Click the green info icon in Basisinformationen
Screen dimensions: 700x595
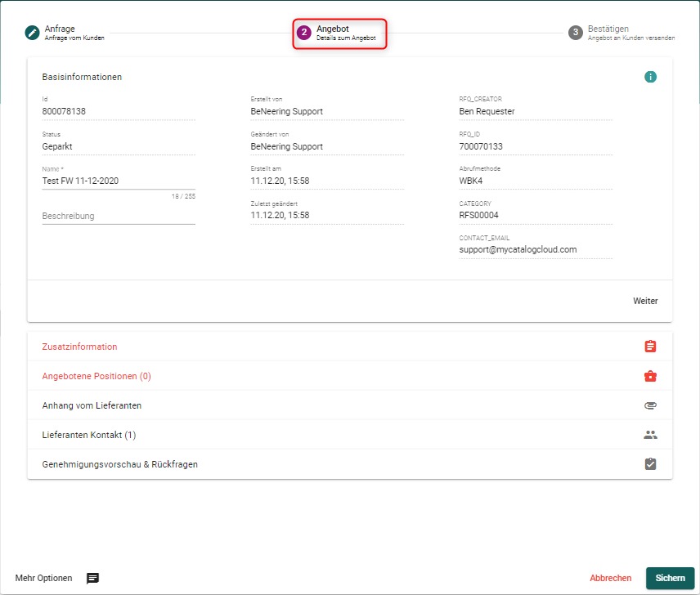pyautogui.click(x=650, y=77)
